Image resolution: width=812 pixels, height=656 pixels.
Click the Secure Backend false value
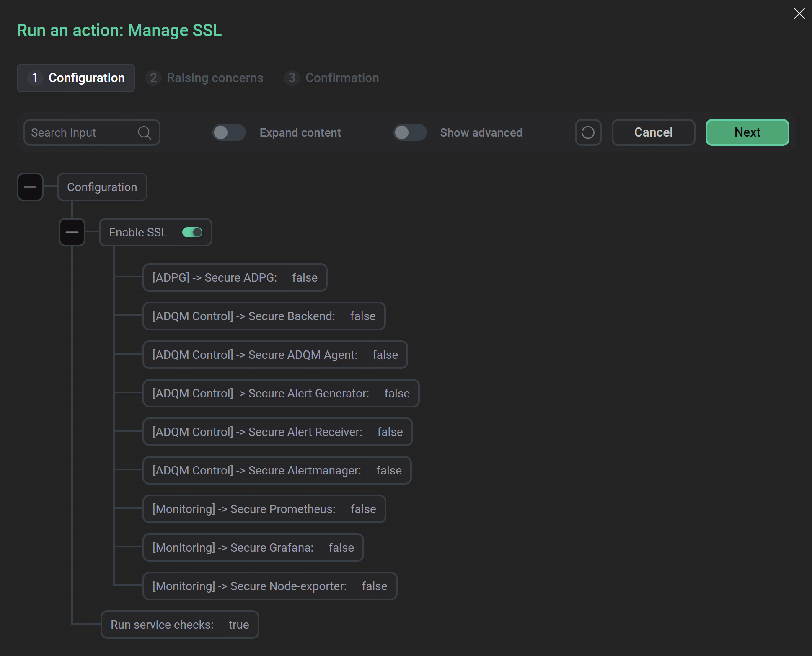pos(363,316)
